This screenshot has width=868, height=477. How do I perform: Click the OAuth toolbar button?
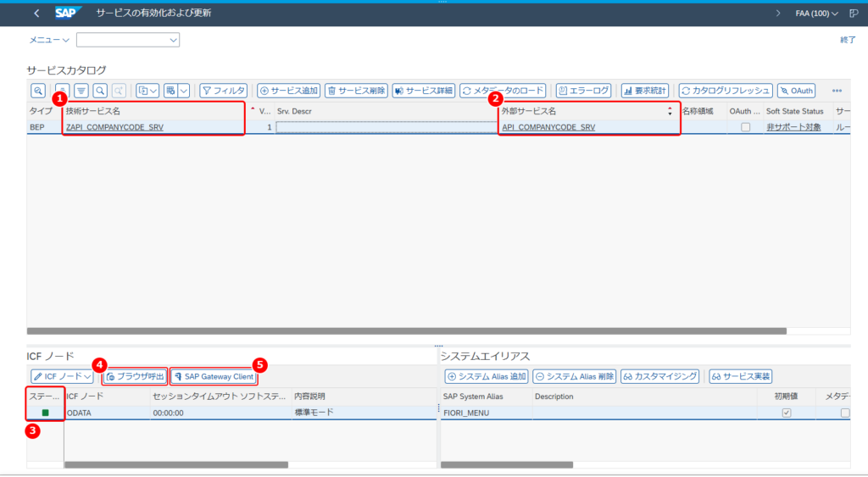797,91
